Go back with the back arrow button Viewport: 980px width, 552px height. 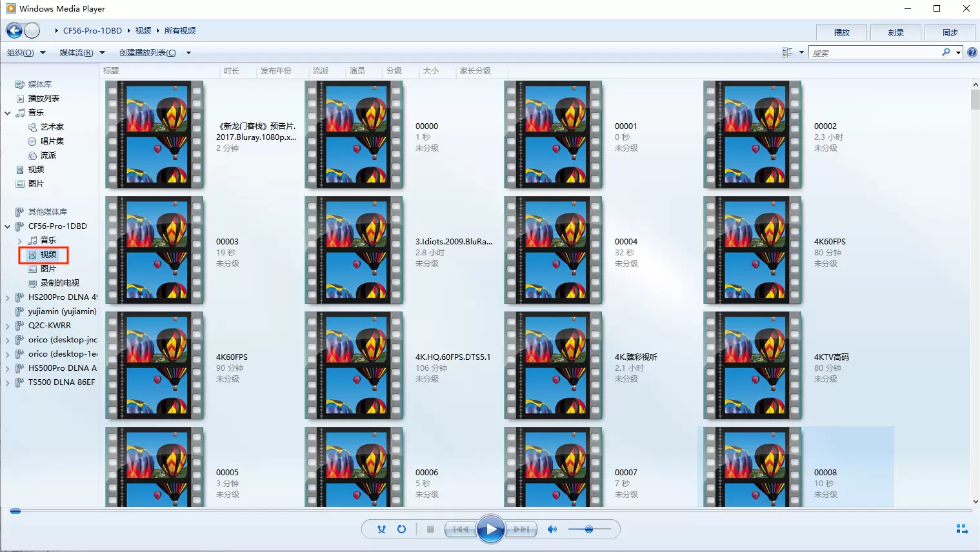[14, 30]
